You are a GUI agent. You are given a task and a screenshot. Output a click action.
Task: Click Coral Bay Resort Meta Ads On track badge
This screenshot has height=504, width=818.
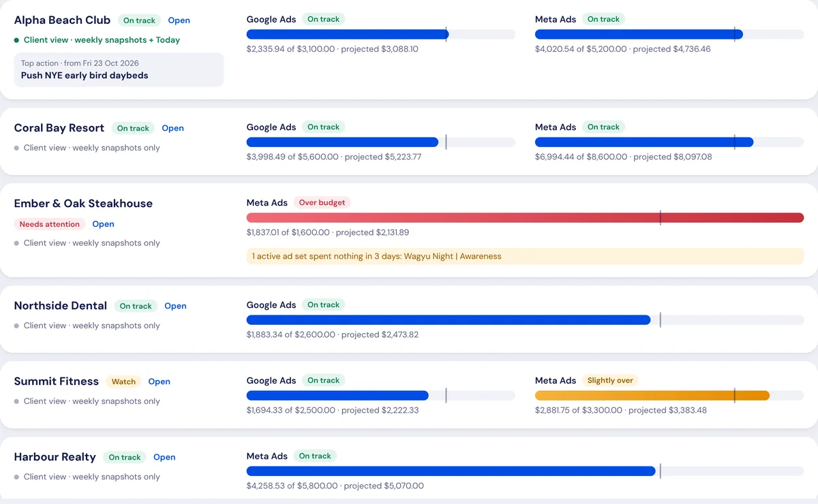point(603,127)
